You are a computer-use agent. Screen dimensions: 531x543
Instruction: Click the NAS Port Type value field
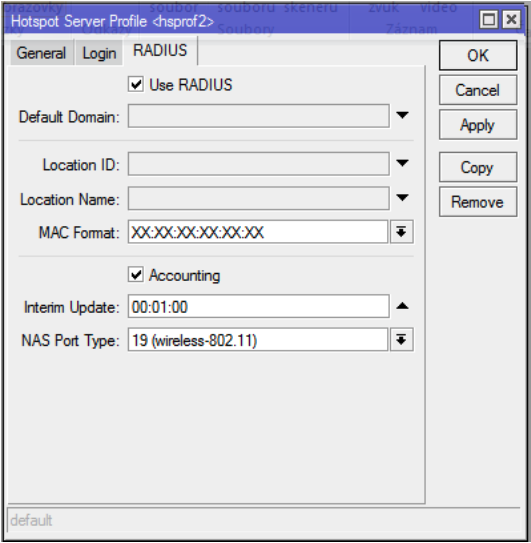[x=258, y=340]
